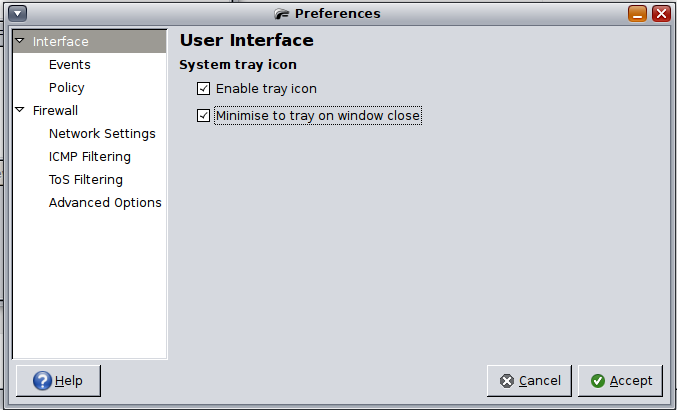677x410 pixels.
Task: Uncheck Minimise to tray on window close
Action: (x=203, y=116)
